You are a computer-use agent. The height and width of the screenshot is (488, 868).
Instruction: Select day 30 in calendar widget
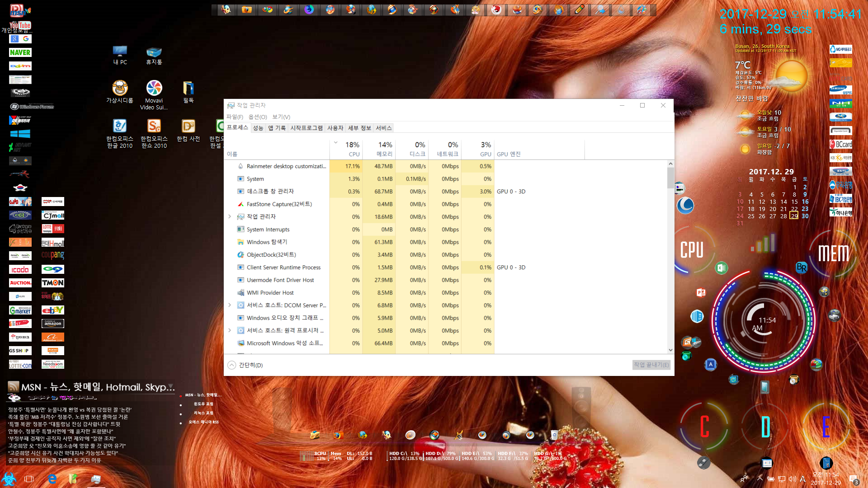pos(805,216)
